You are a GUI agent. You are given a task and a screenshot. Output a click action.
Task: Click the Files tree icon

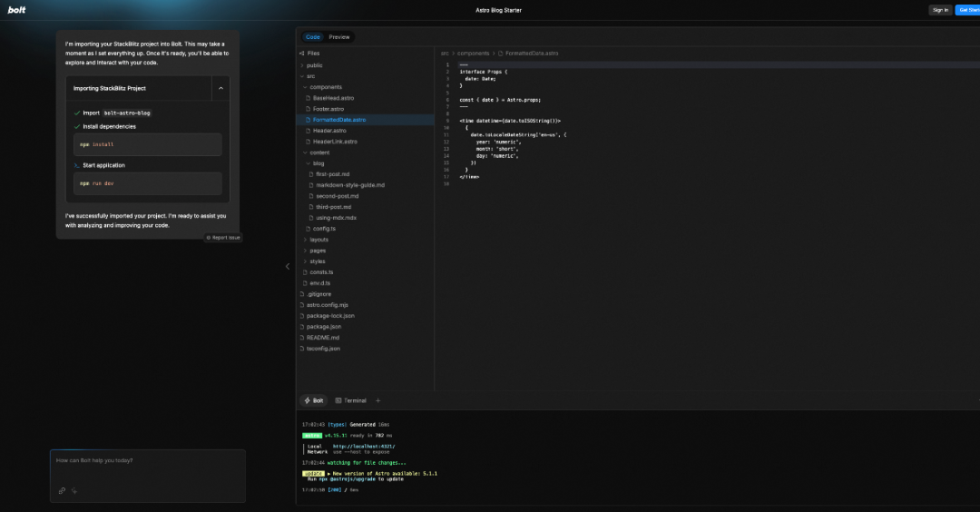302,54
